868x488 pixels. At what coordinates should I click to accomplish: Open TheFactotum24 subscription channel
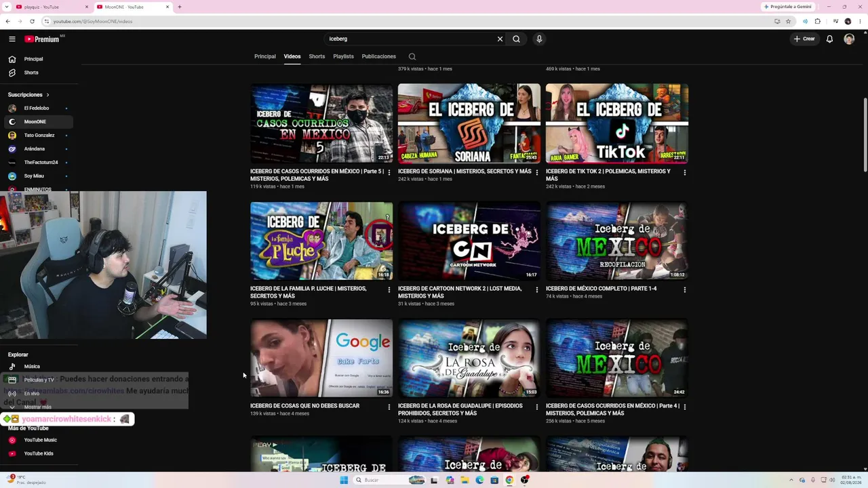pyautogui.click(x=39, y=163)
